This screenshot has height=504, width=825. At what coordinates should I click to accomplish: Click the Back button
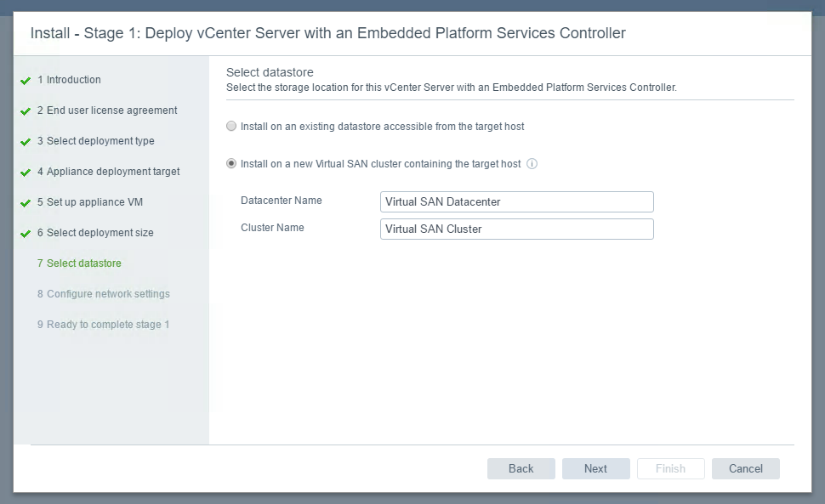click(x=521, y=469)
